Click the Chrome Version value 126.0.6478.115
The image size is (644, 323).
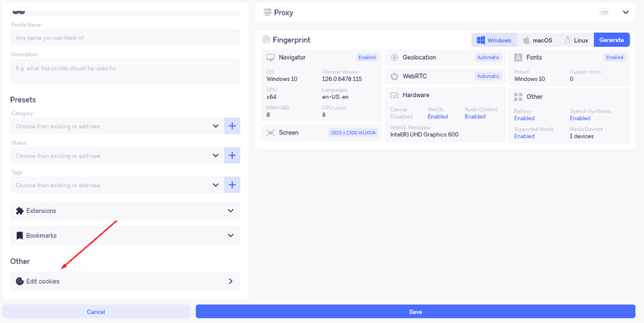pos(342,78)
